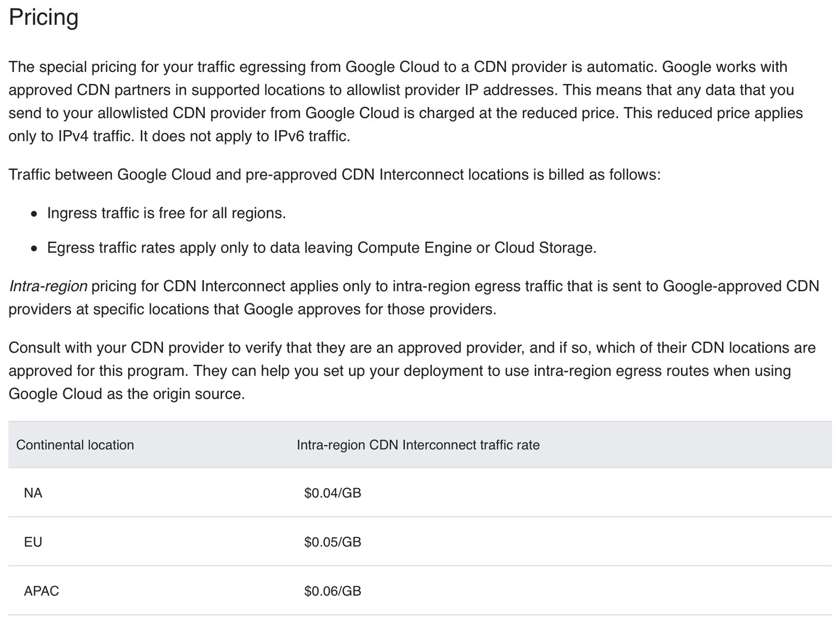Screen dimensions: 840x625
Task: Click the "Continental location" column header
Action: [75, 445]
